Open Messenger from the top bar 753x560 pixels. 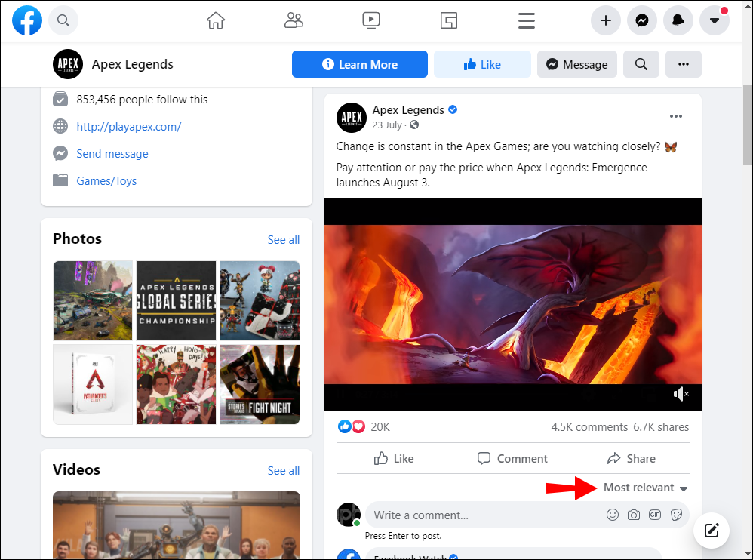[x=642, y=20]
